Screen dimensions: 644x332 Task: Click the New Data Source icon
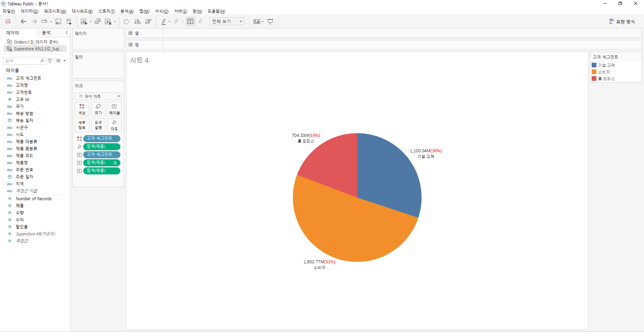coord(69,21)
